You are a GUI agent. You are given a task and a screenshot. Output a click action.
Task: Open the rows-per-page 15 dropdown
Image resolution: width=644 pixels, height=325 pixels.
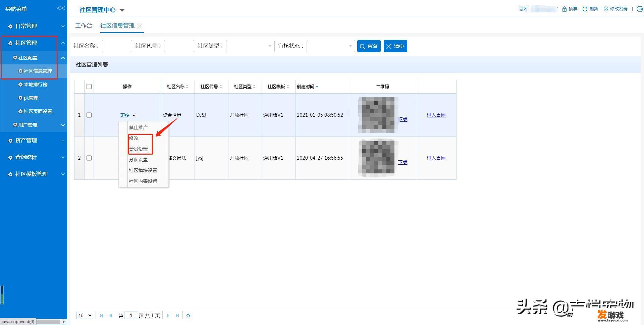pyautogui.click(x=85, y=315)
